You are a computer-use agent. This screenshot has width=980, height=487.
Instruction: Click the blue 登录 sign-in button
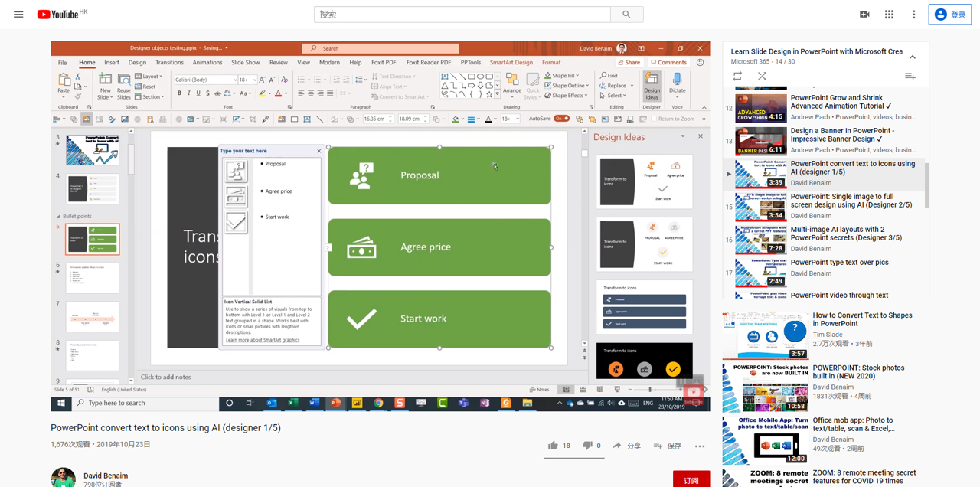coord(949,15)
